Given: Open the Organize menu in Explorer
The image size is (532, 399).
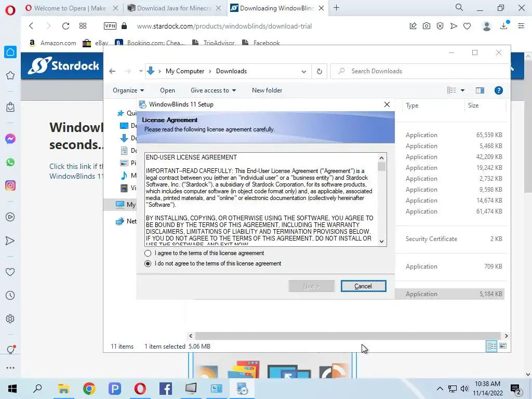Looking at the screenshot, I should coord(128,90).
